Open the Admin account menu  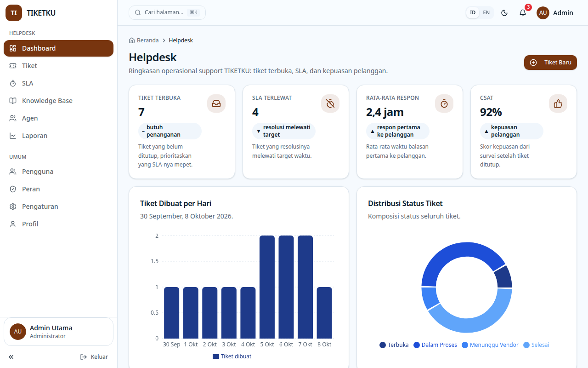[x=555, y=13]
